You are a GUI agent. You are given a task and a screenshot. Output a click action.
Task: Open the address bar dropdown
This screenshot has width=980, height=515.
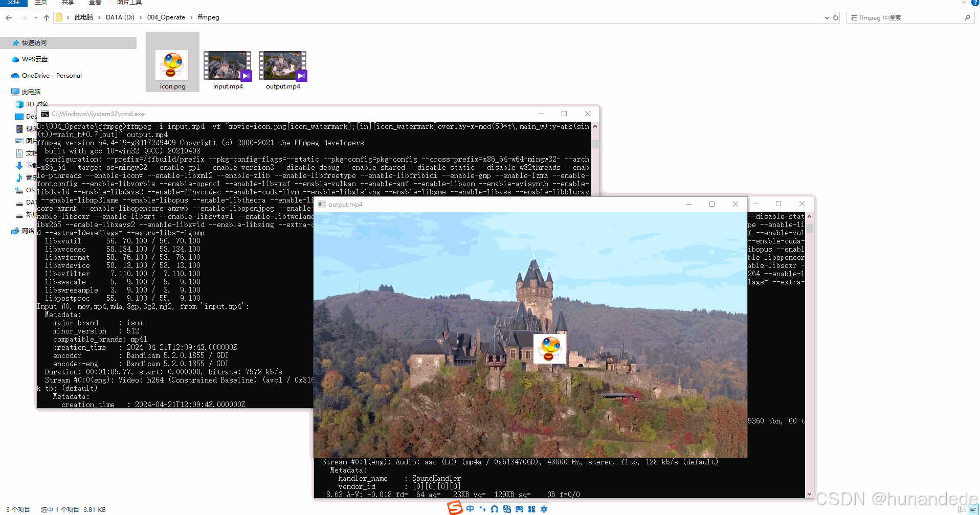coord(827,17)
